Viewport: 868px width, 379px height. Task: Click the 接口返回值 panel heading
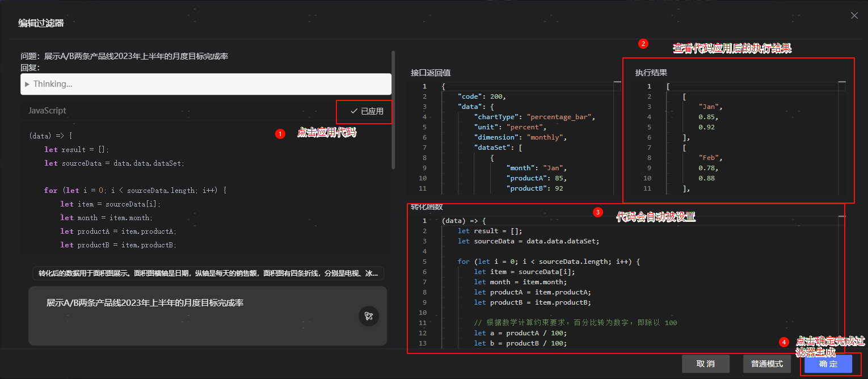point(431,73)
